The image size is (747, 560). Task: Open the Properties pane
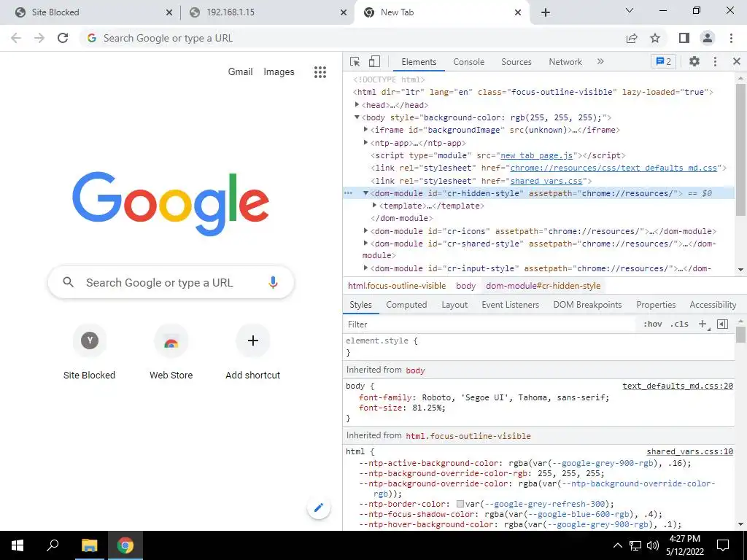point(656,305)
